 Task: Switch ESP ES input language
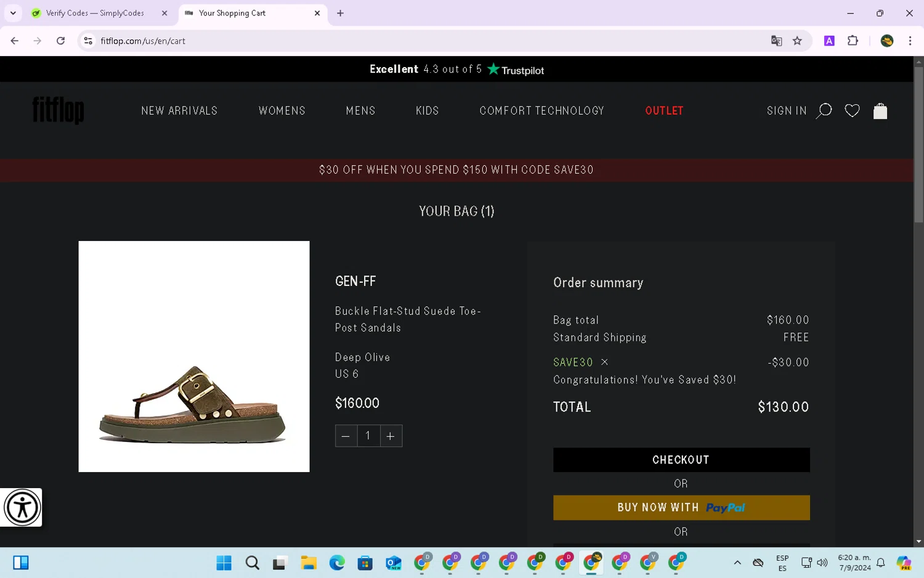[x=782, y=563]
